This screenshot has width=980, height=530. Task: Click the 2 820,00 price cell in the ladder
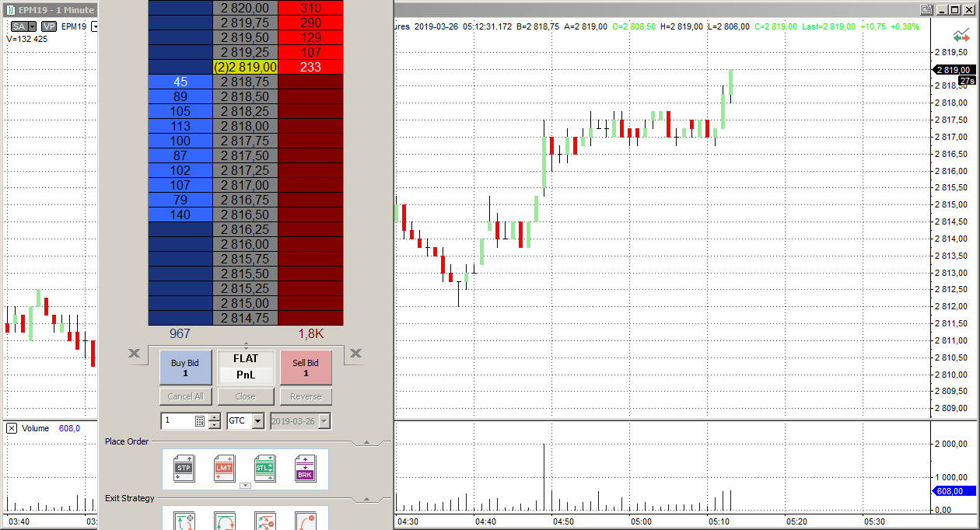coord(245,8)
